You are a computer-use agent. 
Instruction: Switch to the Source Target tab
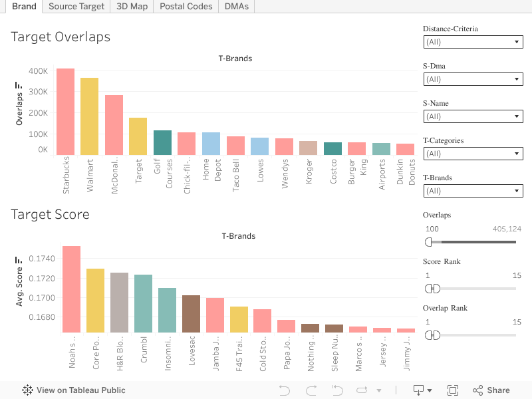pyautogui.click(x=76, y=6)
